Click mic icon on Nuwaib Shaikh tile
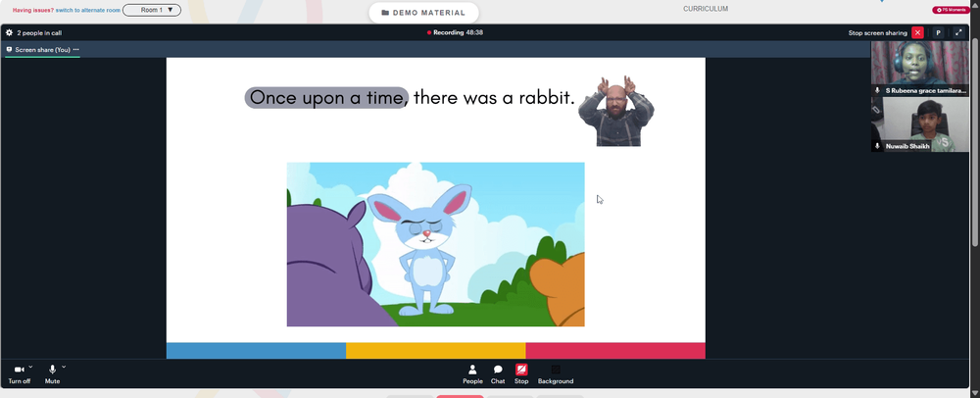980x398 pixels. [x=877, y=146]
